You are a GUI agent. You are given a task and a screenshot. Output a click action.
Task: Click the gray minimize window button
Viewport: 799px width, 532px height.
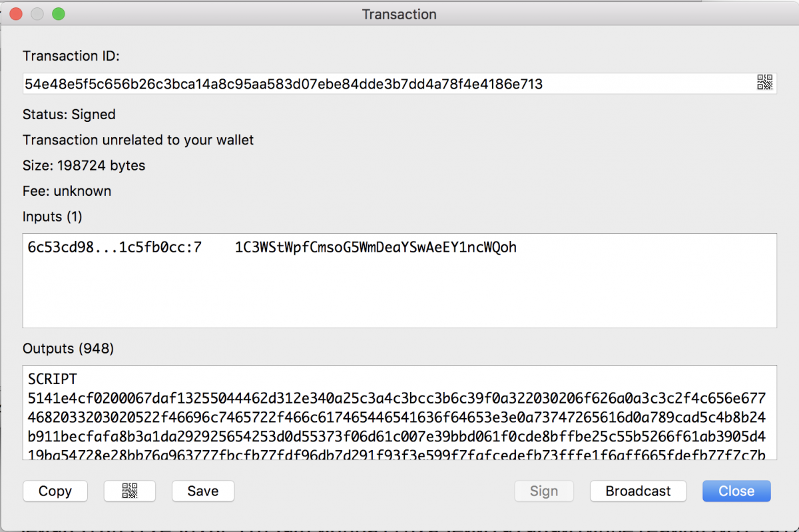(x=37, y=14)
